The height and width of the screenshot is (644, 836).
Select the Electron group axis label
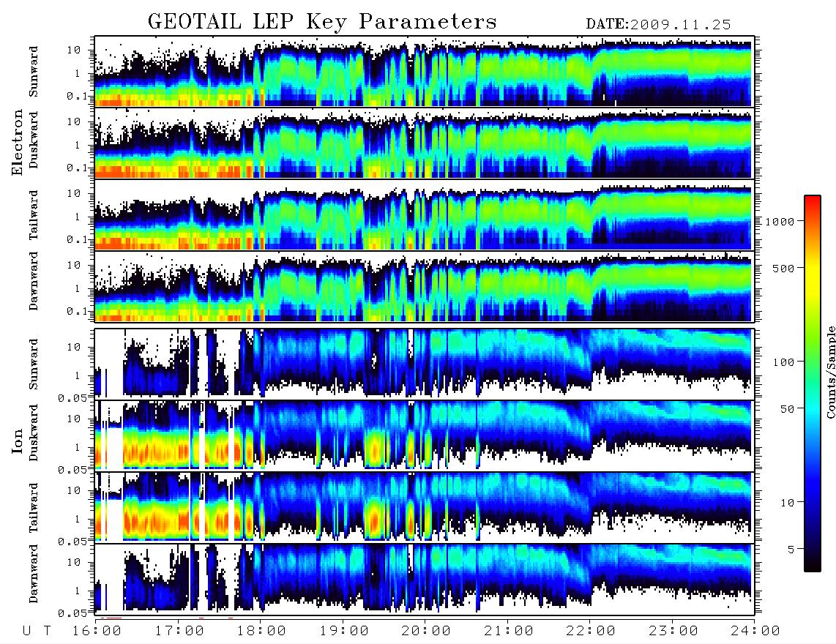[18, 142]
